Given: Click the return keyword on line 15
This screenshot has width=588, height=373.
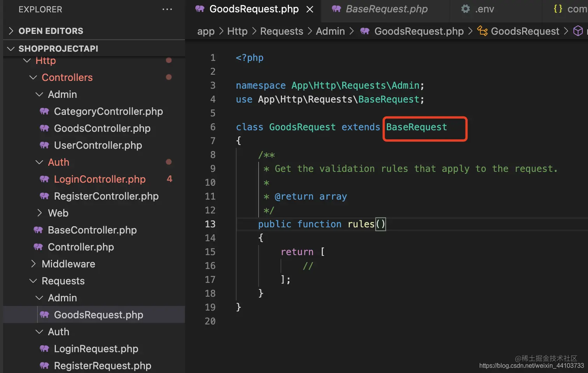Looking at the screenshot, I should pos(297,252).
